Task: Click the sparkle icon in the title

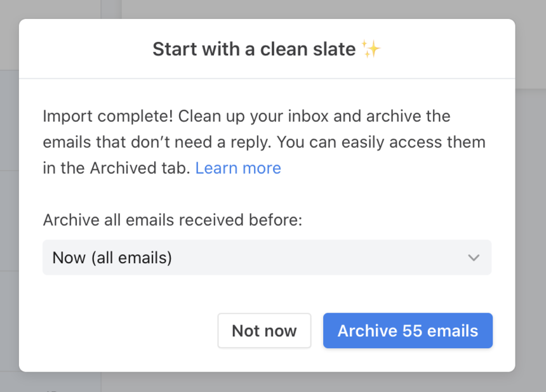Action: pyautogui.click(x=372, y=48)
